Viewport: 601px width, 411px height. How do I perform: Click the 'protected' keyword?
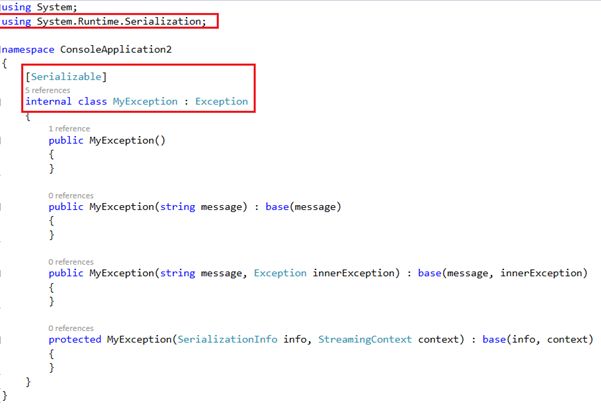(x=75, y=339)
